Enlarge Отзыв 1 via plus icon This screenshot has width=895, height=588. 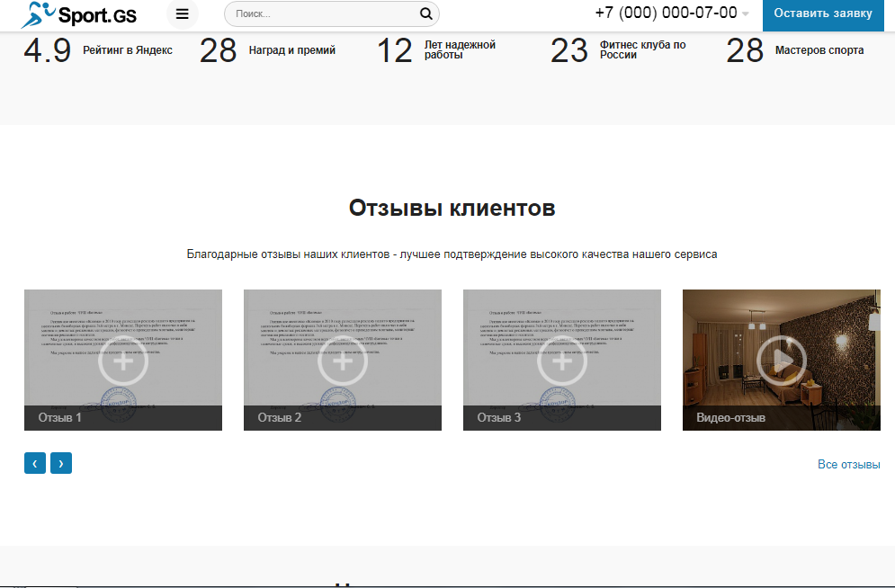click(x=123, y=361)
